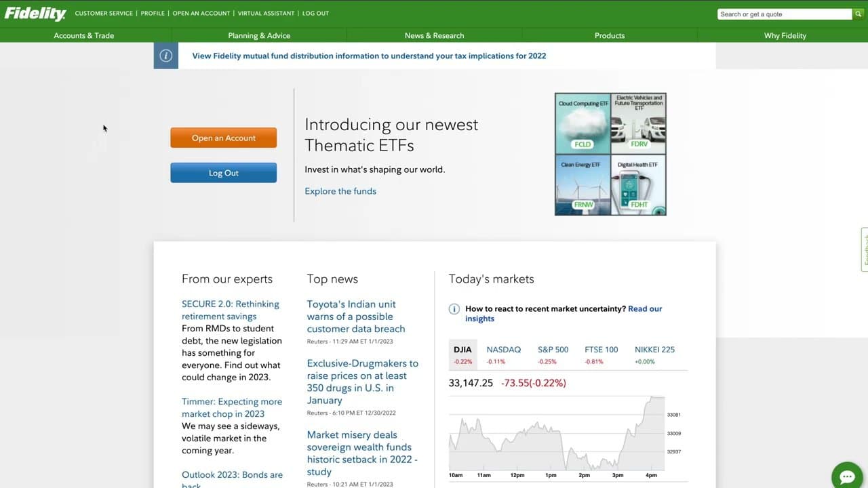
Task: Click the Open an Account button
Action: click(x=223, y=138)
